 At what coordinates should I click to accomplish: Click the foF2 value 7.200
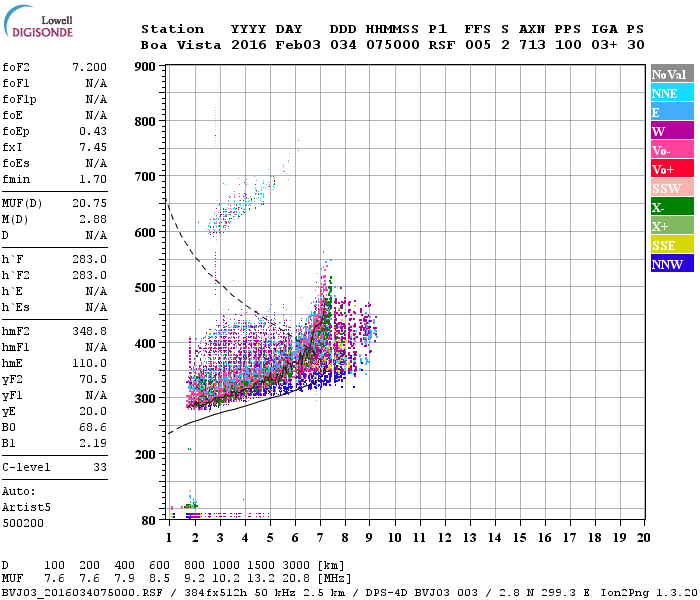(89, 67)
